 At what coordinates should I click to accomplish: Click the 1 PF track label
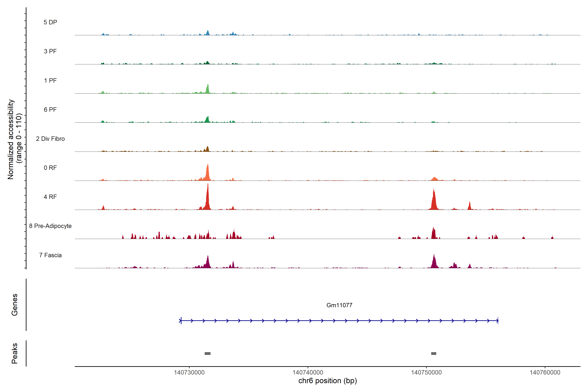[x=50, y=81]
